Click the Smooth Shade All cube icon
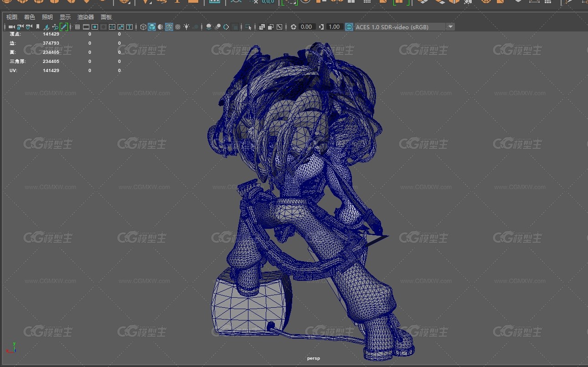This screenshot has height=367, width=588. [152, 27]
